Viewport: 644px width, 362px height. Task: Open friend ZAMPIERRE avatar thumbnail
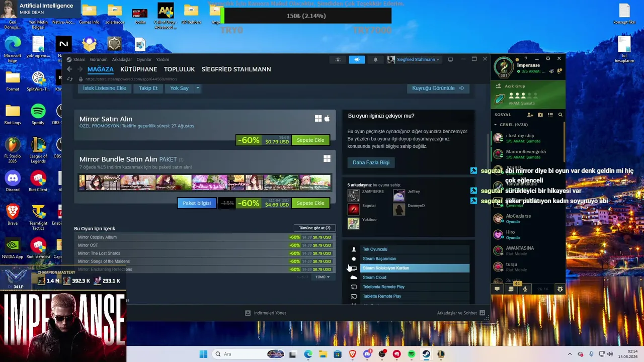coord(354,195)
